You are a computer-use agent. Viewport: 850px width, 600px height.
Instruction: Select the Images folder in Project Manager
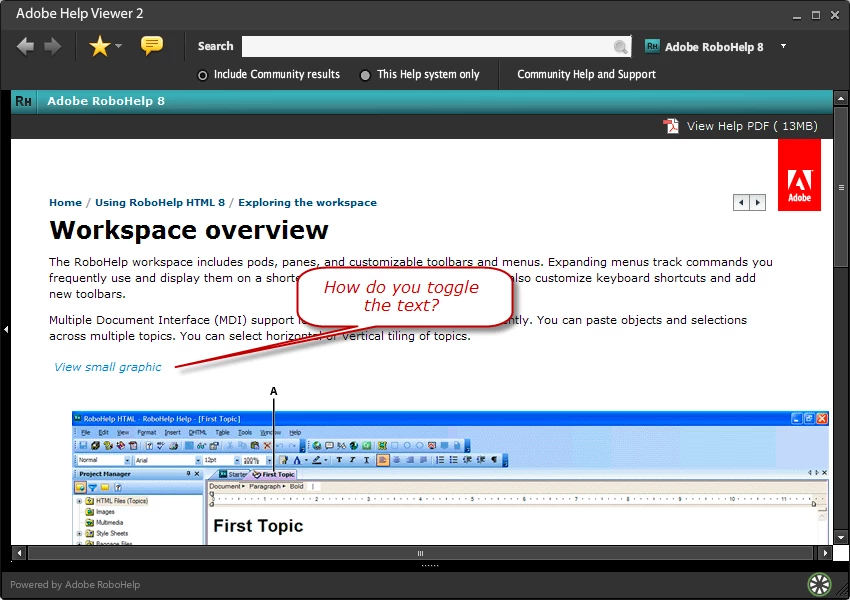pos(100,512)
